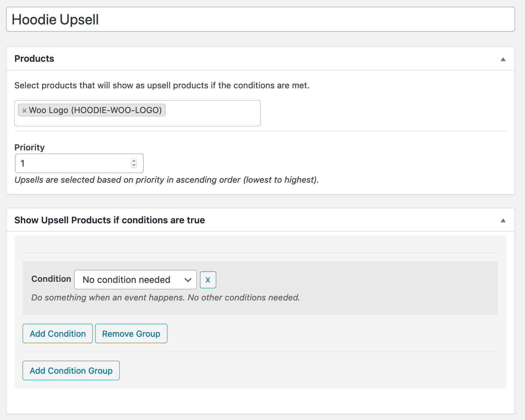Focus the Hoodie Upsell title field

pos(144,19)
